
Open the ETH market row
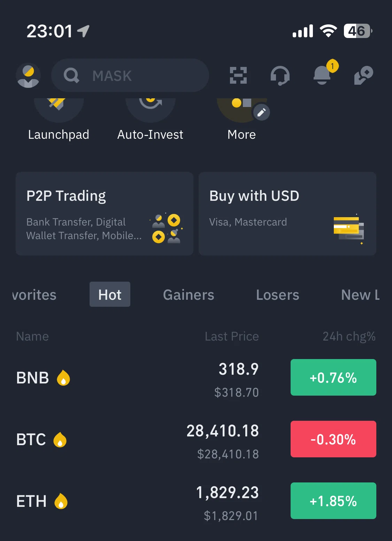click(x=196, y=501)
